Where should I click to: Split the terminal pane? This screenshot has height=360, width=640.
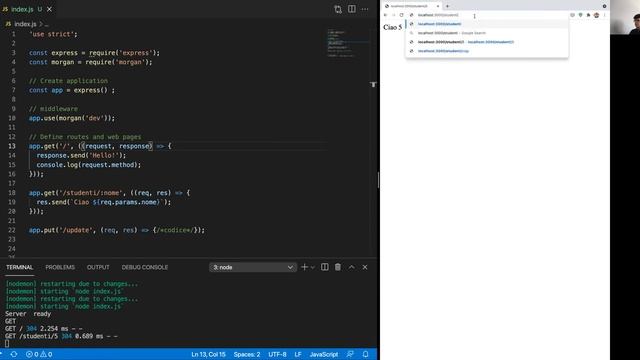[324, 267]
